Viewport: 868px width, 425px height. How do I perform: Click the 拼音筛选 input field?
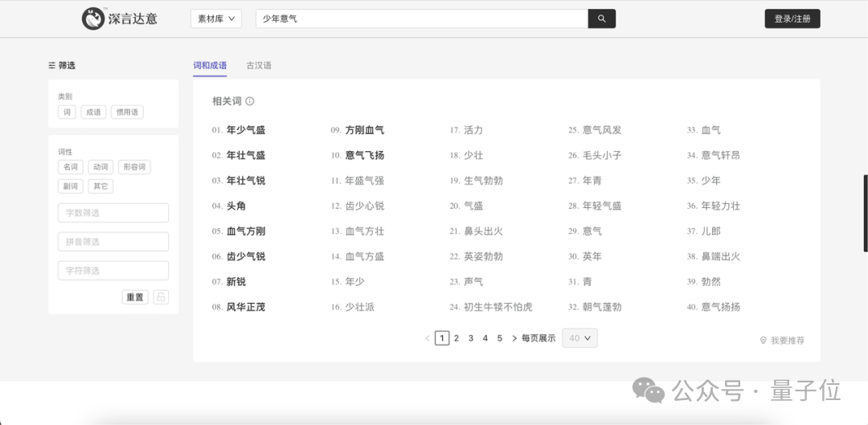(113, 242)
